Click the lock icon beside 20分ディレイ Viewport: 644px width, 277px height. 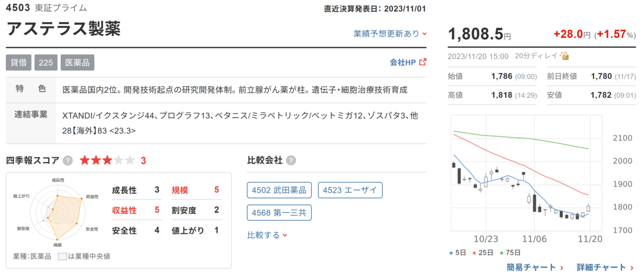click(x=563, y=56)
